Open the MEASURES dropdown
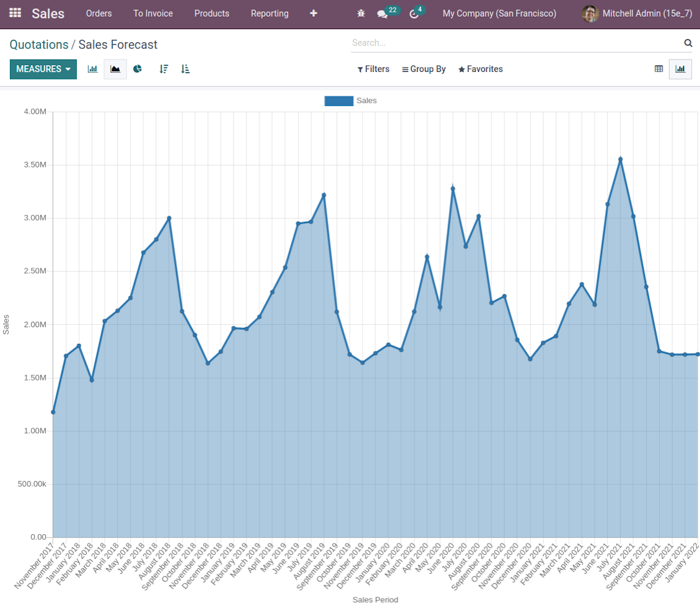This screenshot has width=700, height=608. point(43,69)
